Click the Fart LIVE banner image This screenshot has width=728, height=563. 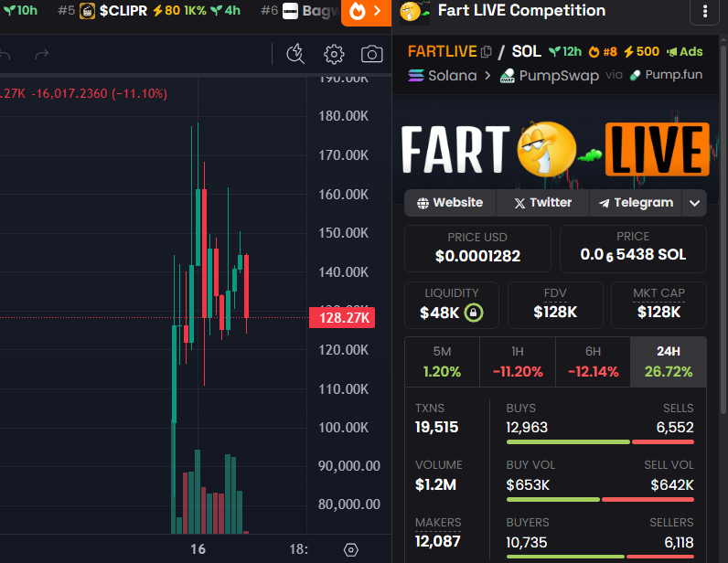(555, 150)
